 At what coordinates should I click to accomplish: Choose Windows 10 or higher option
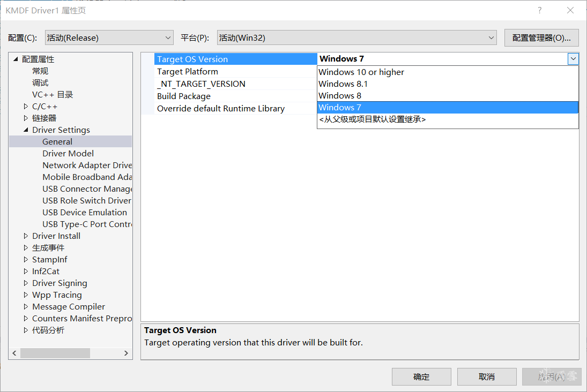tap(448, 72)
